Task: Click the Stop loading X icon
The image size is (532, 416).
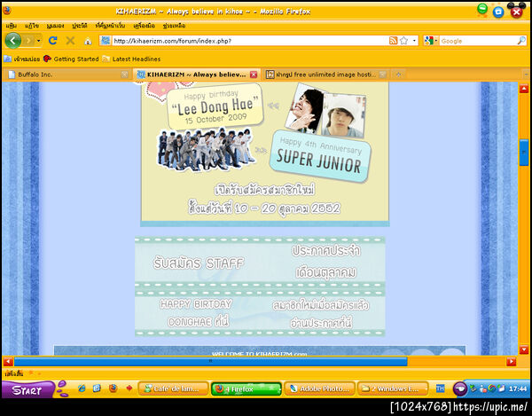Action: click(70, 41)
